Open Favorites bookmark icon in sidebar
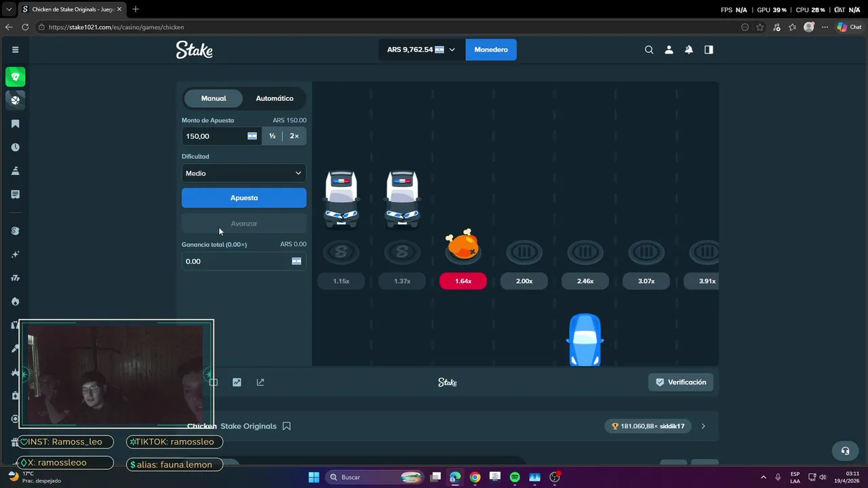The height and width of the screenshot is (488, 868). coord(15,123)
